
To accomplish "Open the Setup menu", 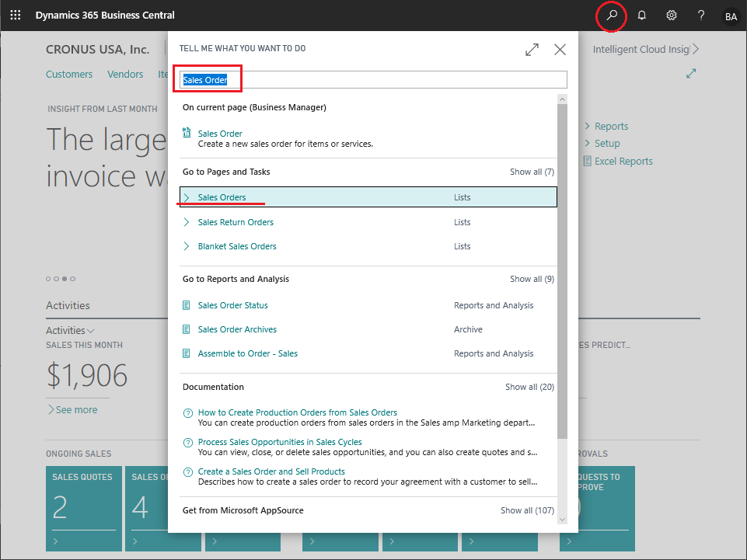I will tap(607, 144).
